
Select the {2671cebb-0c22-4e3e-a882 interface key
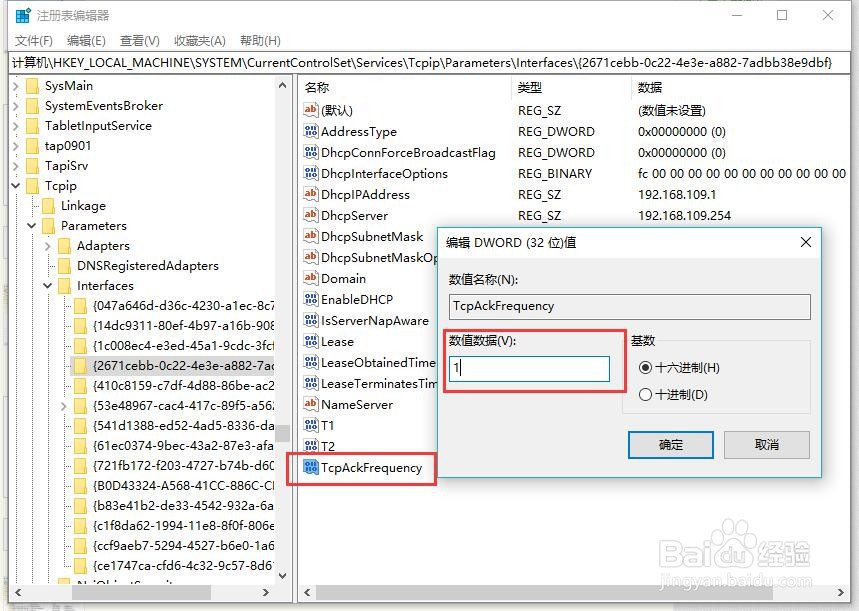[x=183, y=366]
